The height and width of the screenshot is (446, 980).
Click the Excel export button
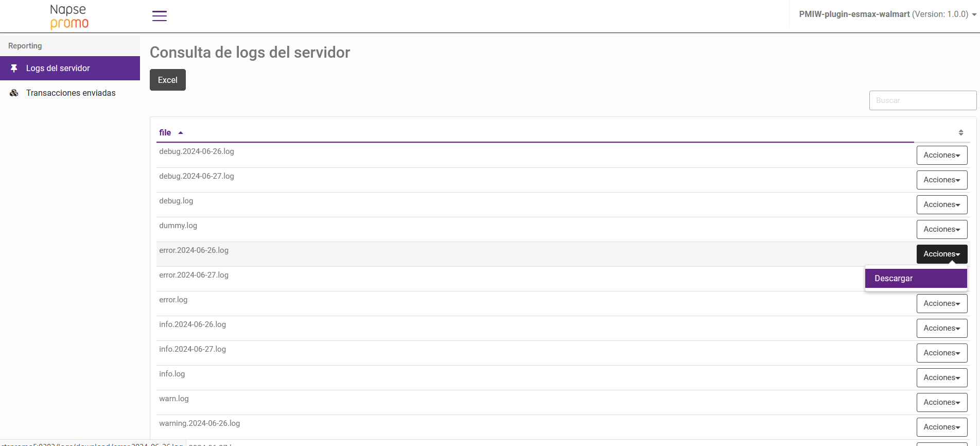click(x=167, y=80)
